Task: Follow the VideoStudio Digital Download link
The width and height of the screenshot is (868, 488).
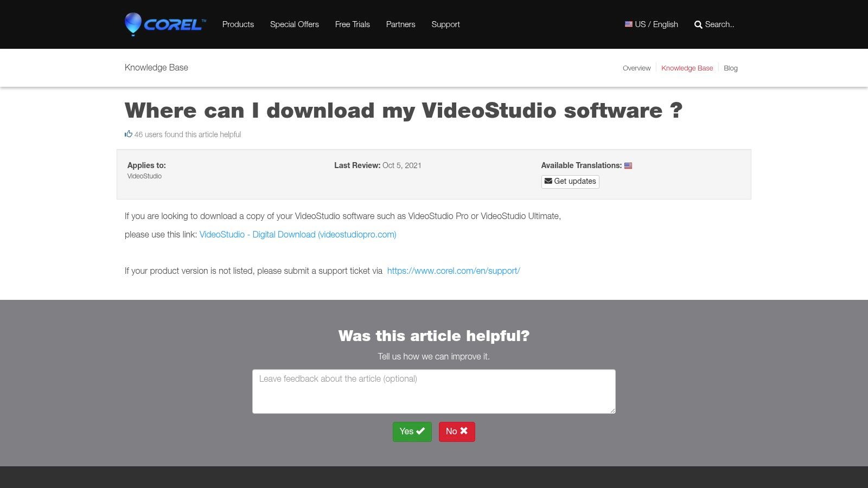Action: (x=298, y=234)
